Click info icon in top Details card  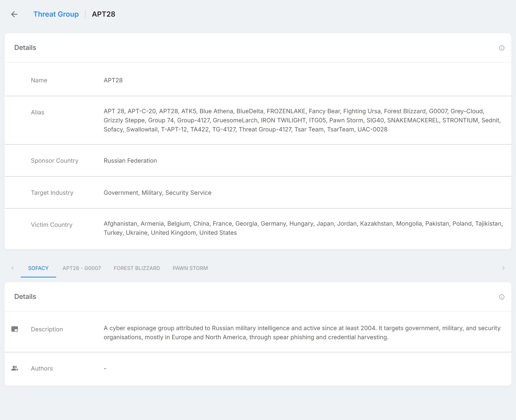(x=502, y=48)
